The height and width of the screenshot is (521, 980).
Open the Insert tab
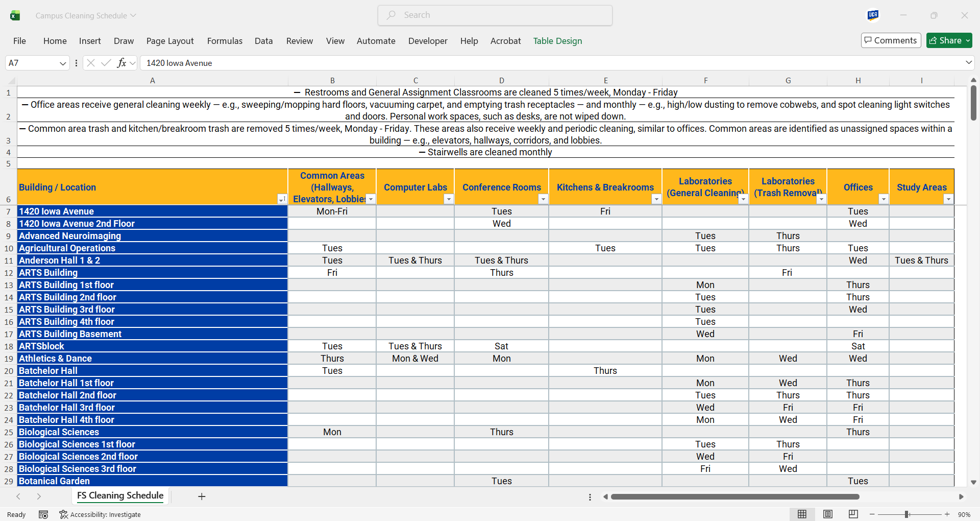90,41
